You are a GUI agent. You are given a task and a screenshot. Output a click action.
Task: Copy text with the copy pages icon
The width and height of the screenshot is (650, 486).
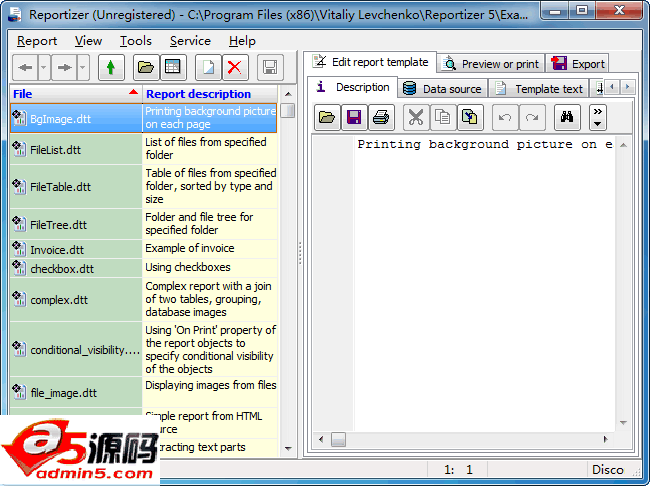pos(443,117)
